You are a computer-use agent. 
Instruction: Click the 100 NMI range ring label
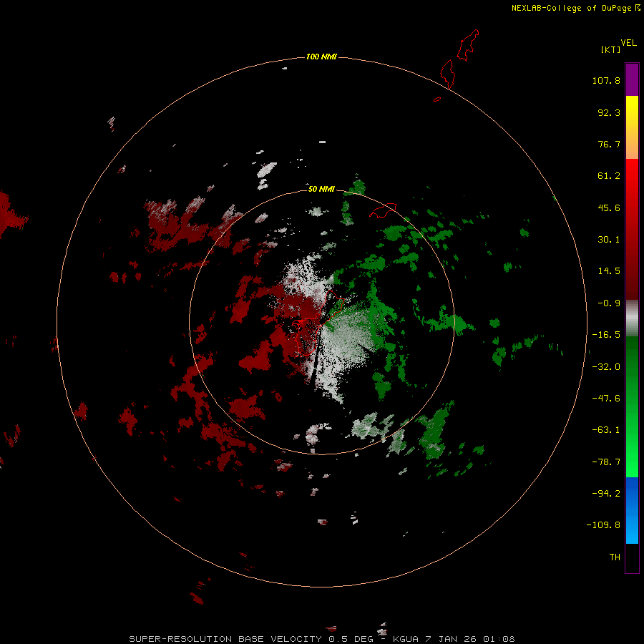pyautogui.click(x=321, y=57)
